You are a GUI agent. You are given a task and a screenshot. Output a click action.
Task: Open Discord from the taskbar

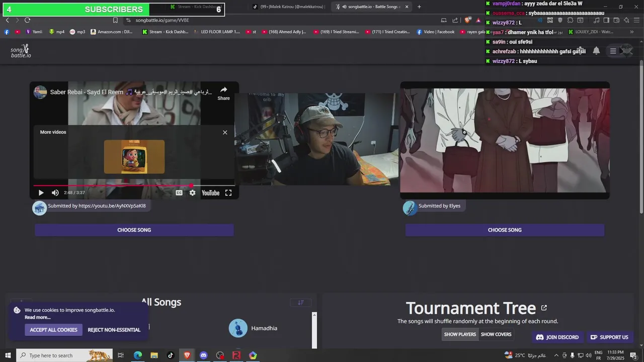203,355
